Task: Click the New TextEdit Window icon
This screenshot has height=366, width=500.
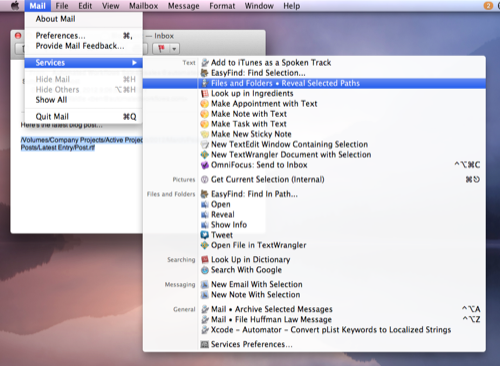Action: point(205,145)
